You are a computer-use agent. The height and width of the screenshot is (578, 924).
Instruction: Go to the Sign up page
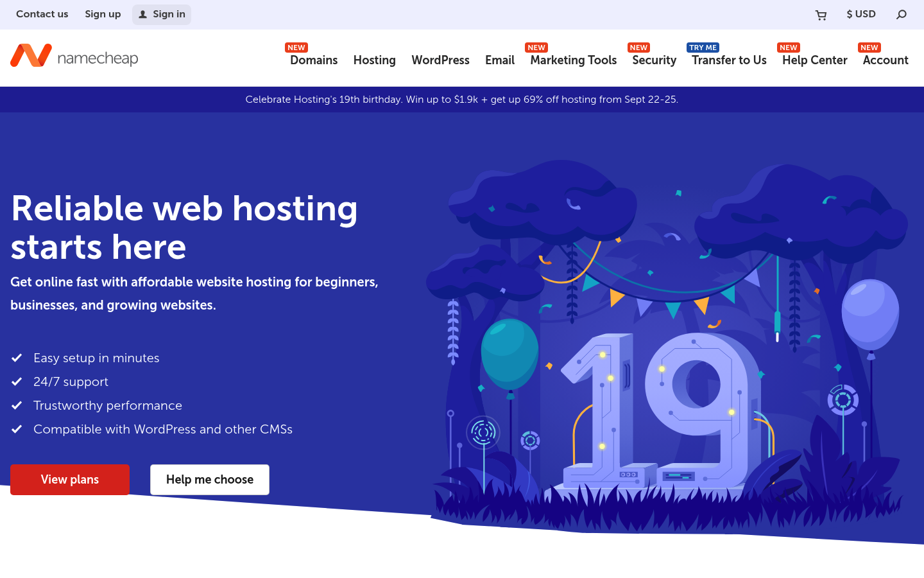click(x=103, y=14)
